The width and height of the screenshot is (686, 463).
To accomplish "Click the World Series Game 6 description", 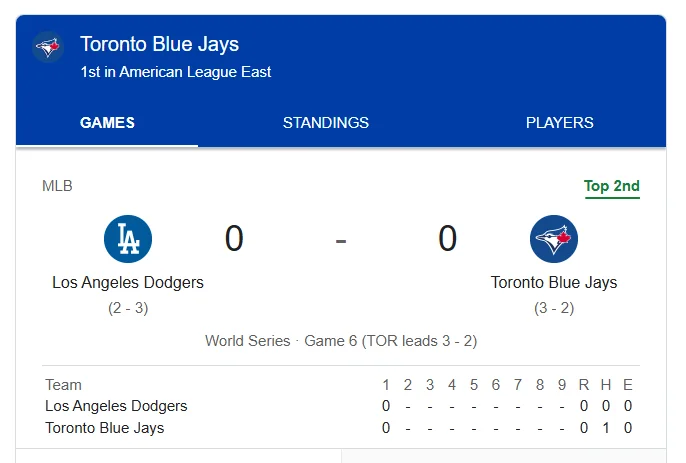I will coord(341,341).
